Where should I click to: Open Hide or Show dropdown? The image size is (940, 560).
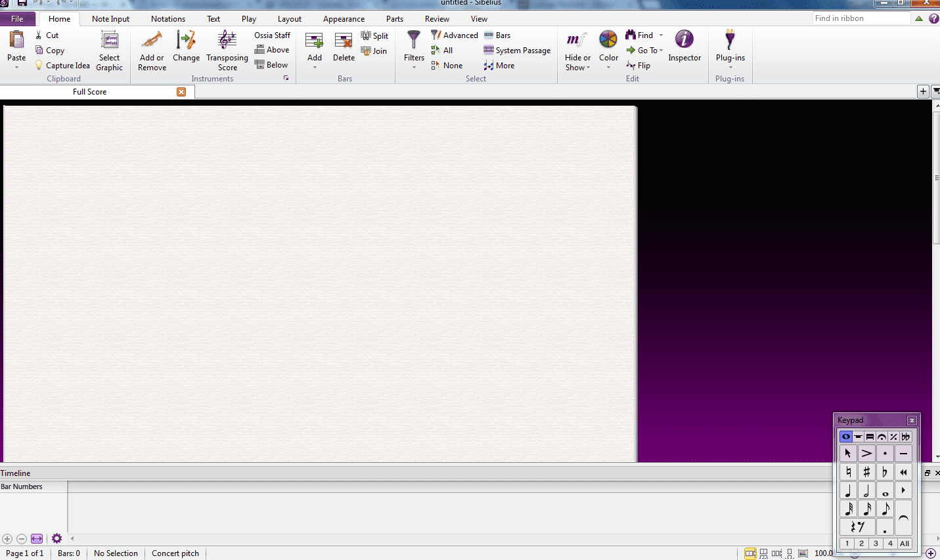tap(588, 68)
